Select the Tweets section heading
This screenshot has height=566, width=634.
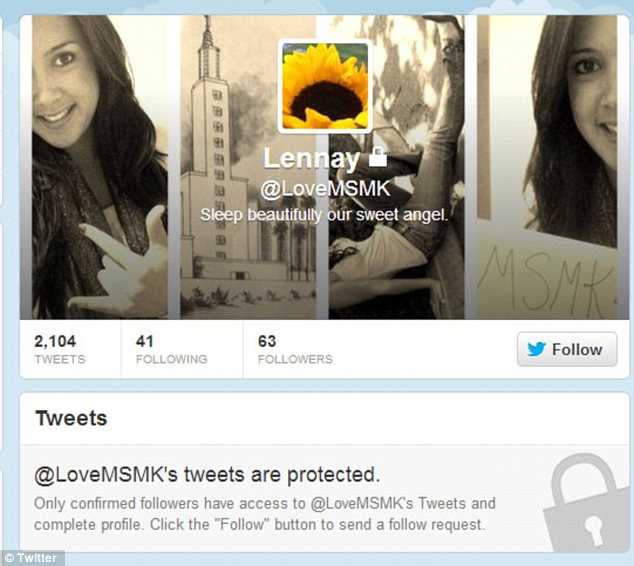71,418
